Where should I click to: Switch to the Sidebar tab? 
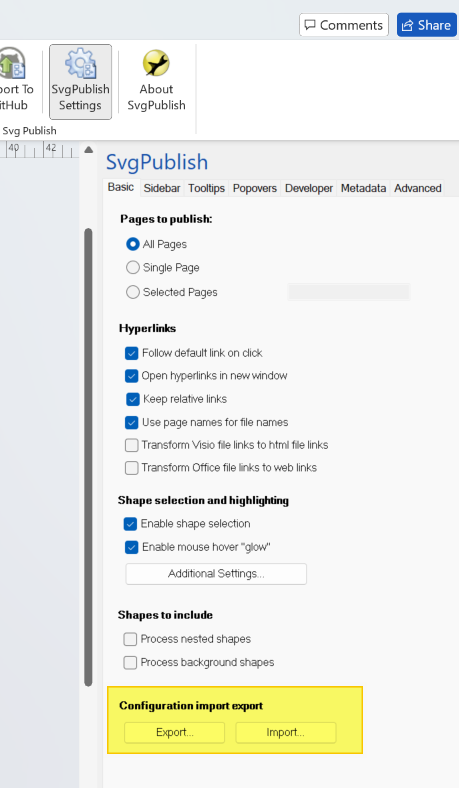(162, 188)
